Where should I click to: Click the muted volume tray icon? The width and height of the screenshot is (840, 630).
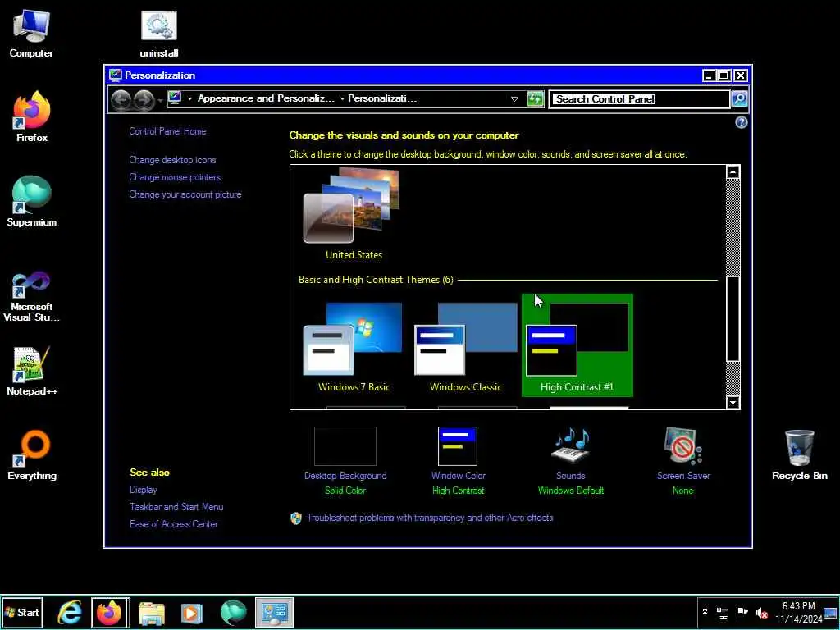coord(761,614)
